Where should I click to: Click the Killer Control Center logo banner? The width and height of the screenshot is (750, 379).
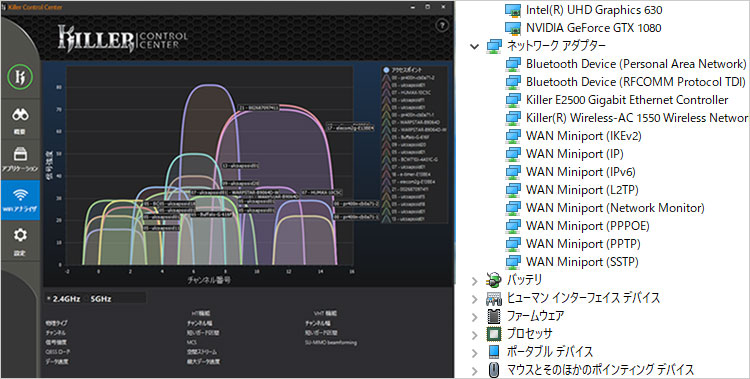(122, 38)
